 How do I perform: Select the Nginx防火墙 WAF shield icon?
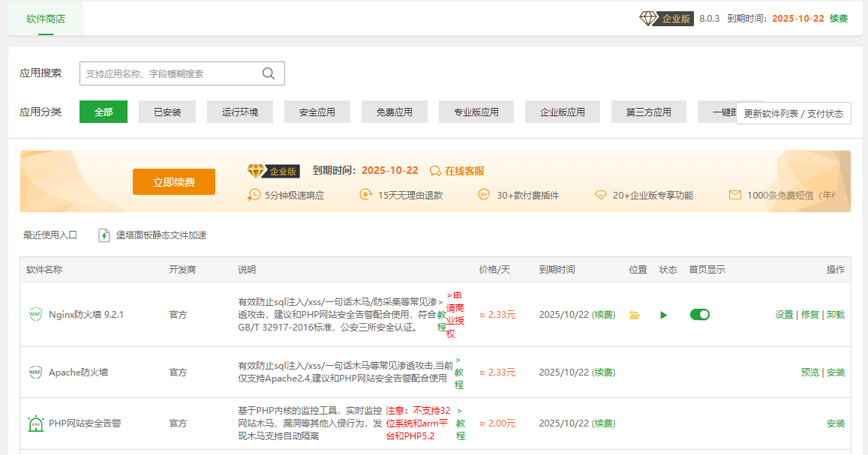[35, 315]
